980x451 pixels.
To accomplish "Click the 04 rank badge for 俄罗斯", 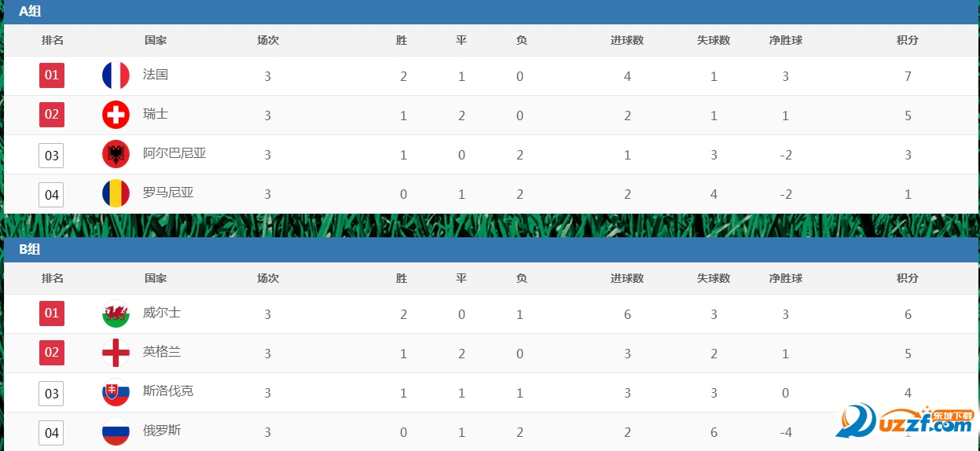I will tap(51, 432).
